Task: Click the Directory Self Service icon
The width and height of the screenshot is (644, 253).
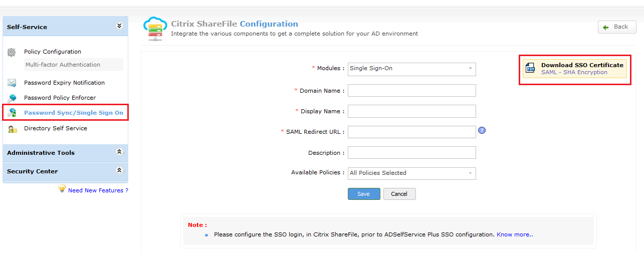Action: pos(12,129)
